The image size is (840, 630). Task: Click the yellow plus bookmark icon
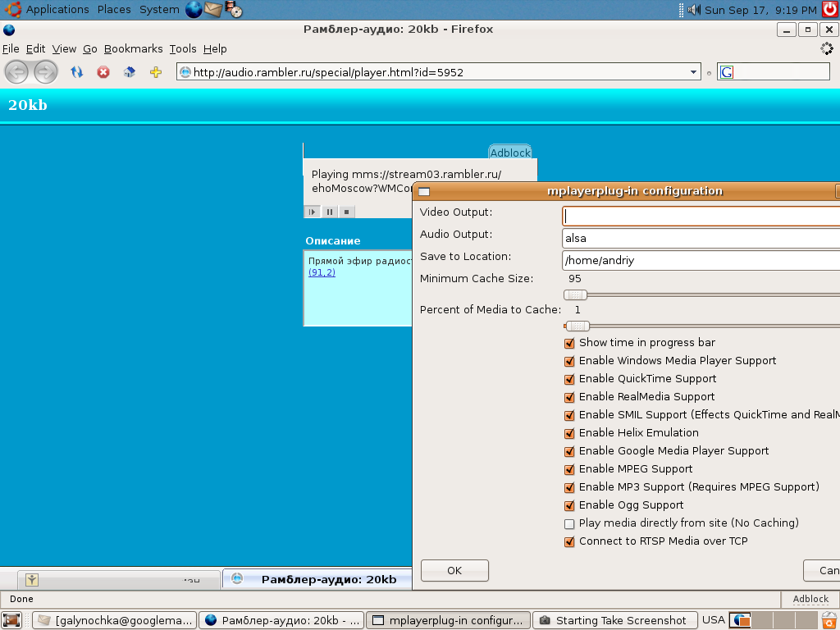pyautogui.click(x=156, y=72)
